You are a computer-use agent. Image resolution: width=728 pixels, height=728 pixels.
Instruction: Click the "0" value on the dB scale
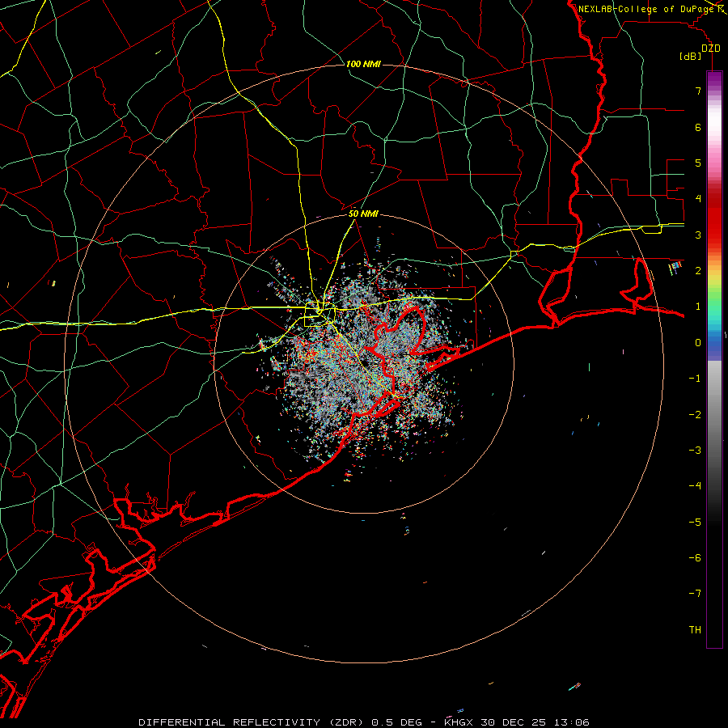click(698, 343)
